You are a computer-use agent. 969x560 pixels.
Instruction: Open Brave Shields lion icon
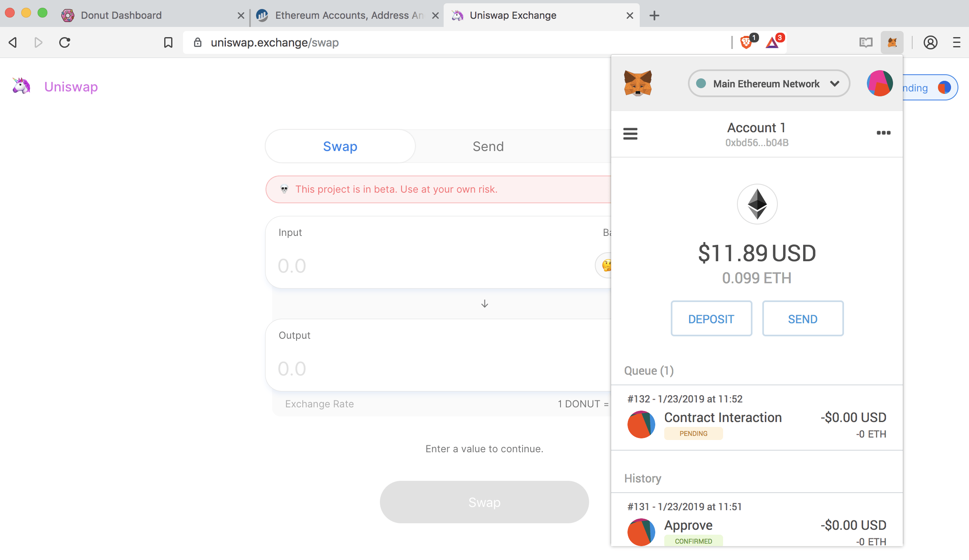[x=746, y=42]
